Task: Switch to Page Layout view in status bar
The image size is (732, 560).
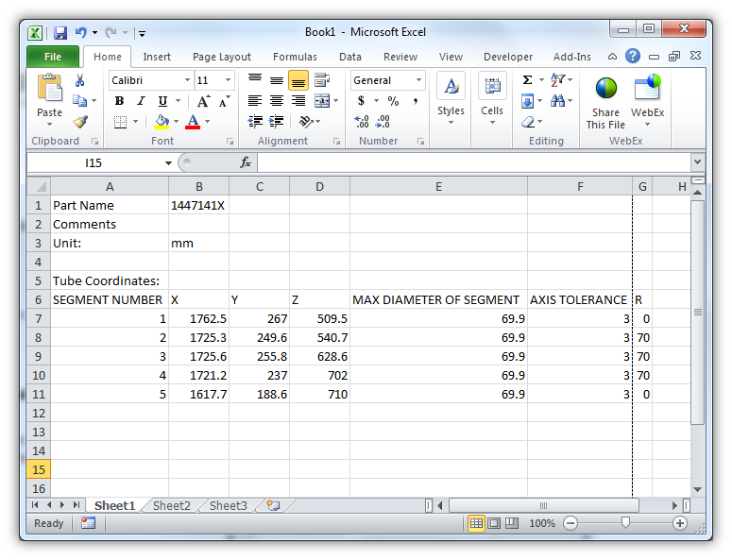Action: [494, 523]
